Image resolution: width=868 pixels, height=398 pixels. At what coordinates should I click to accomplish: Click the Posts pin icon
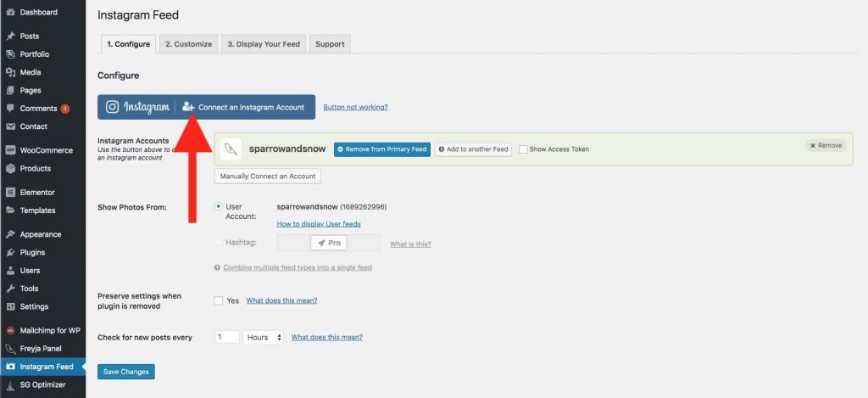pyautogui.click(x=10, y=36)
